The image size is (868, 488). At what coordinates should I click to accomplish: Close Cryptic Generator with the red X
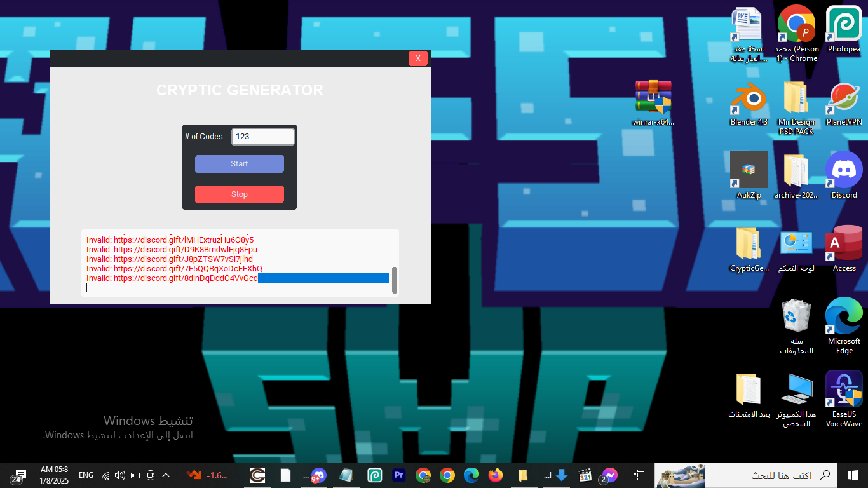click(x=418, y=58)
